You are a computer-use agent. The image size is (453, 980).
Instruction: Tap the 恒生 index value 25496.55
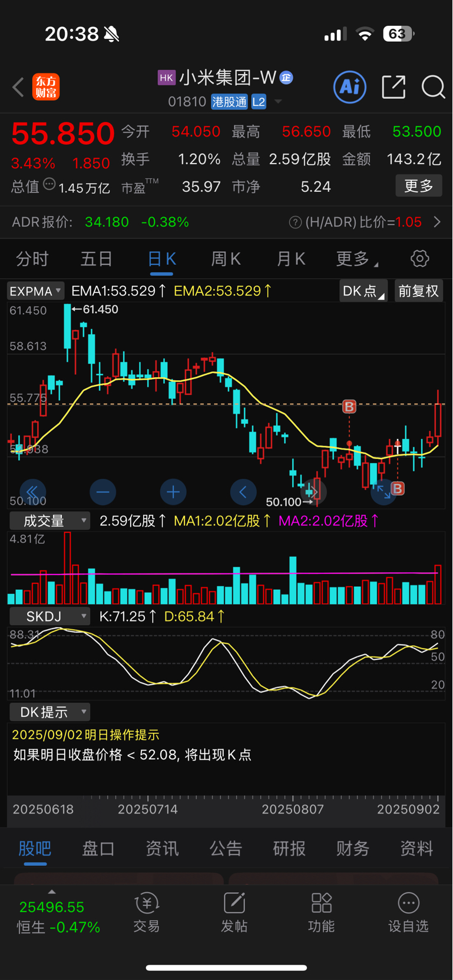52,907
